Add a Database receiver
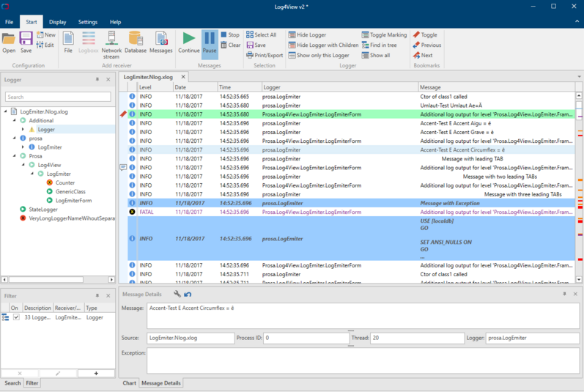 click(x=136, y=40)
